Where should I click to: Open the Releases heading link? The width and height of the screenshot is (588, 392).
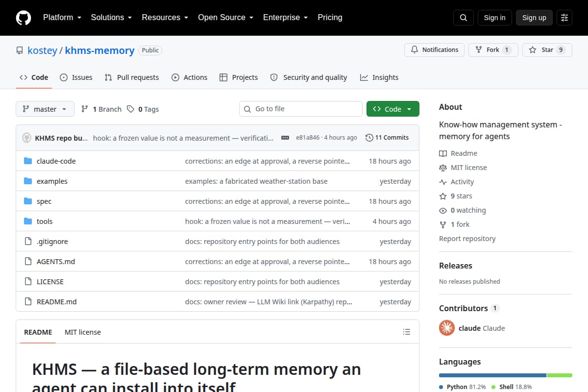[x=456, y=266]
